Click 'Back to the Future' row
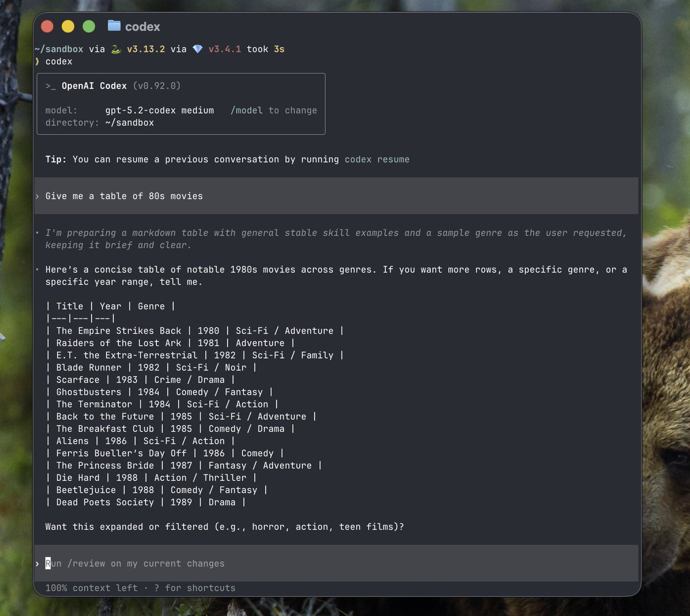The height and width of the screenshot is (616, 690). coord(181,416)
